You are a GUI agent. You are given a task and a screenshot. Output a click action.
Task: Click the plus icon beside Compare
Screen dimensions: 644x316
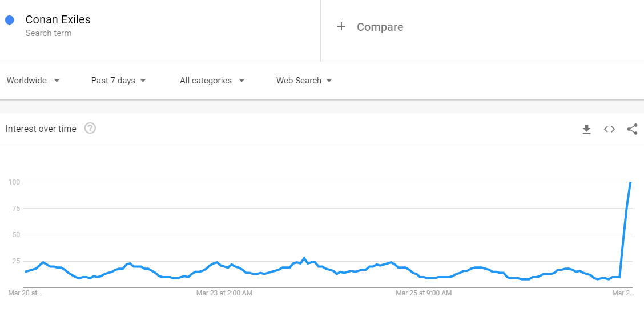341,26
